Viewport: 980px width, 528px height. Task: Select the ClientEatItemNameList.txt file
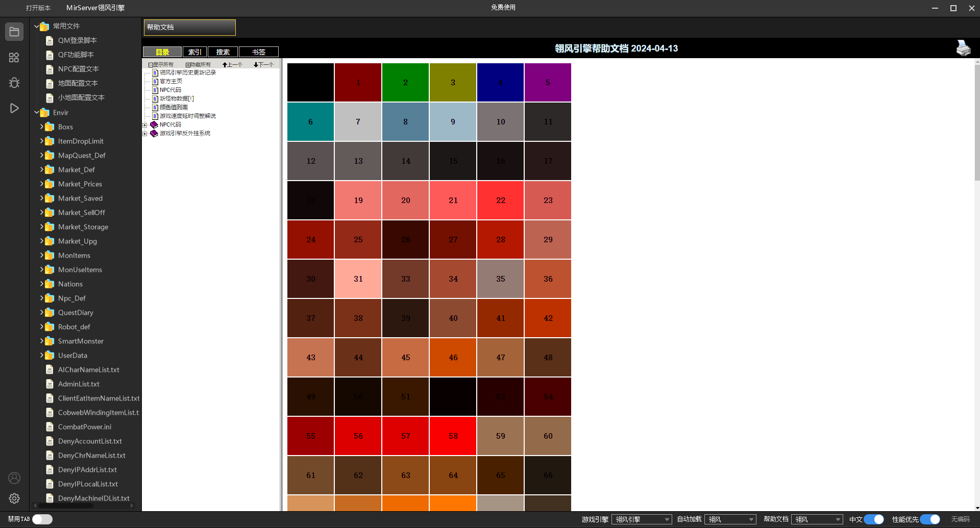coord(99,398)
